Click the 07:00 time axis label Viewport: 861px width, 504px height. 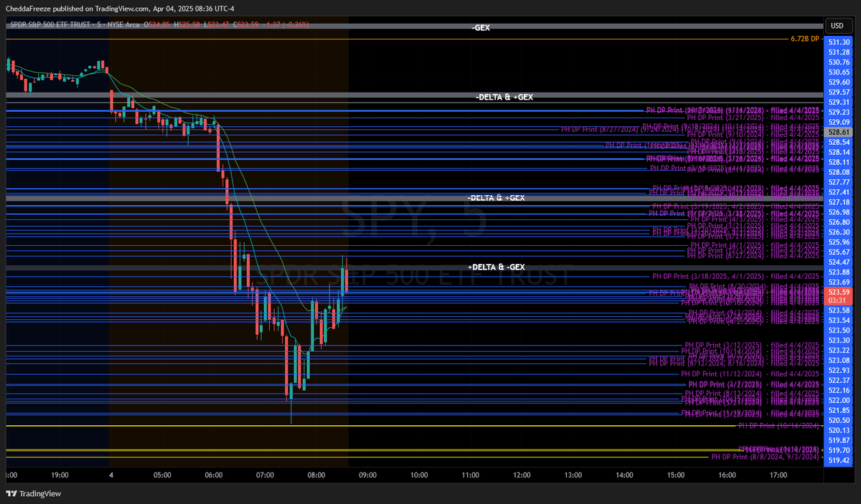click(x=265, y=475)
